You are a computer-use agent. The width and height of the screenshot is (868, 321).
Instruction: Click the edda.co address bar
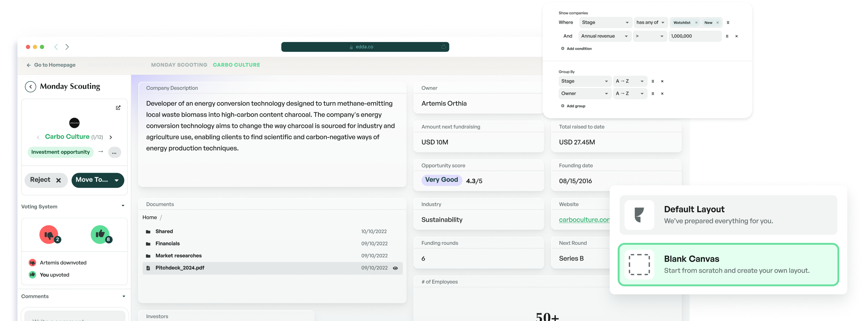(x=365, y=47)
